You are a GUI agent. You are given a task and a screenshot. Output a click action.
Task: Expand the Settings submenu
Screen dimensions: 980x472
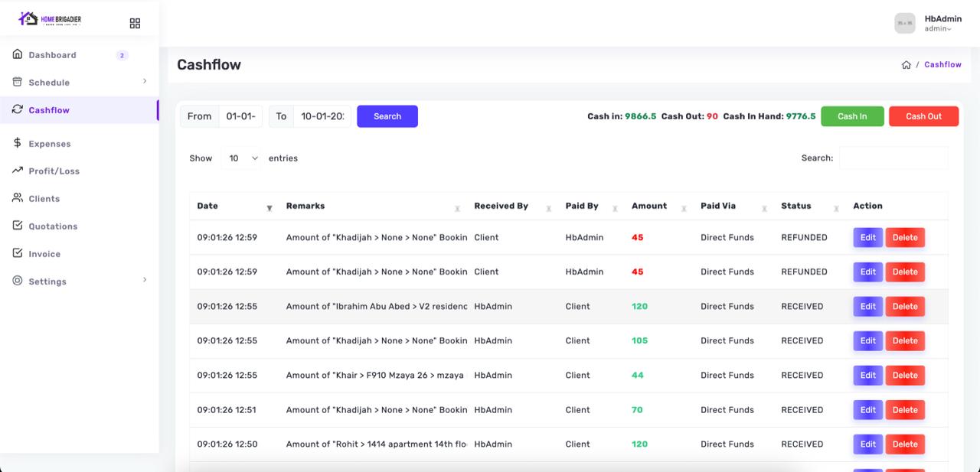144,280
